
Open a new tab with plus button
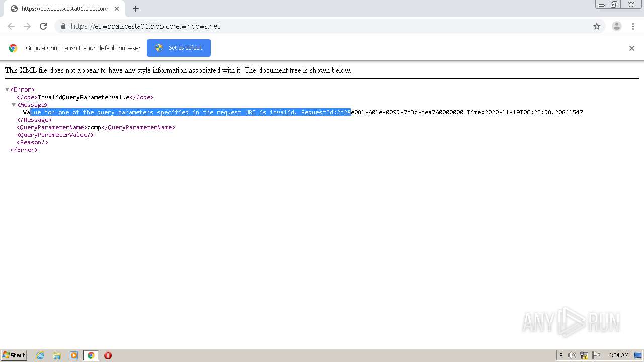tap(136, 9)
